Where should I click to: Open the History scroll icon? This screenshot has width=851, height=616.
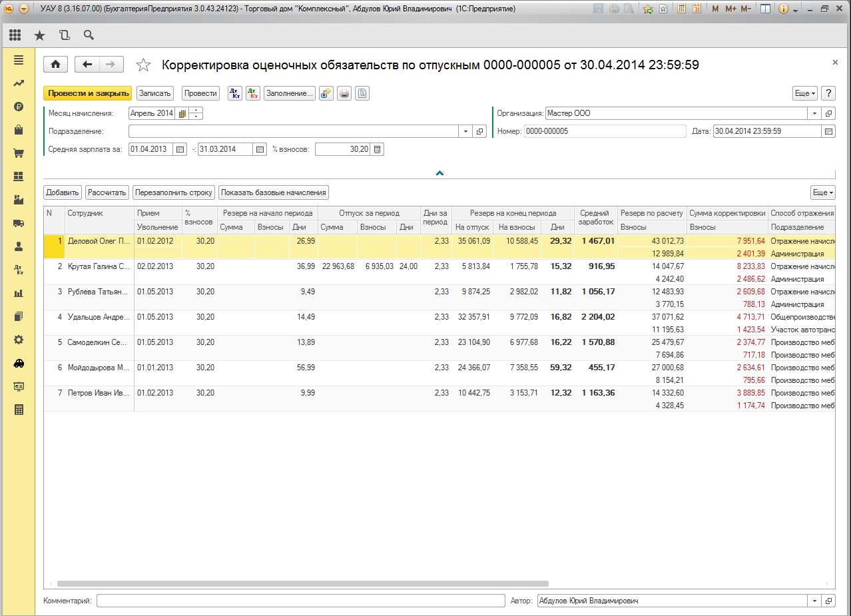pyautogui.click(x=65, y=35)
